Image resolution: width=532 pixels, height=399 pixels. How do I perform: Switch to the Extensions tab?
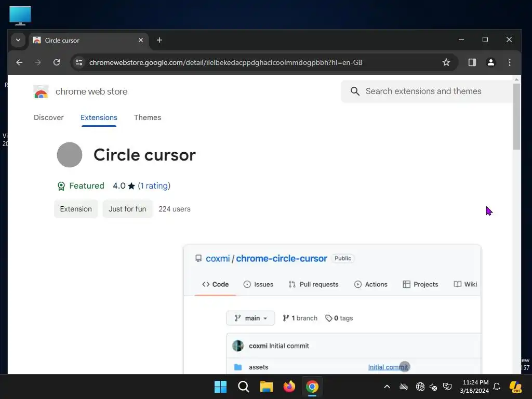[99, 117]
